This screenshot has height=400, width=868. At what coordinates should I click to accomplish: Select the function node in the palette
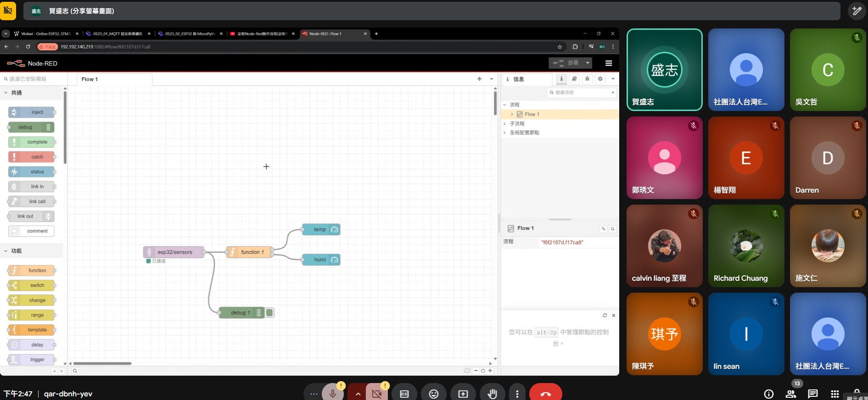pos(31,271)
